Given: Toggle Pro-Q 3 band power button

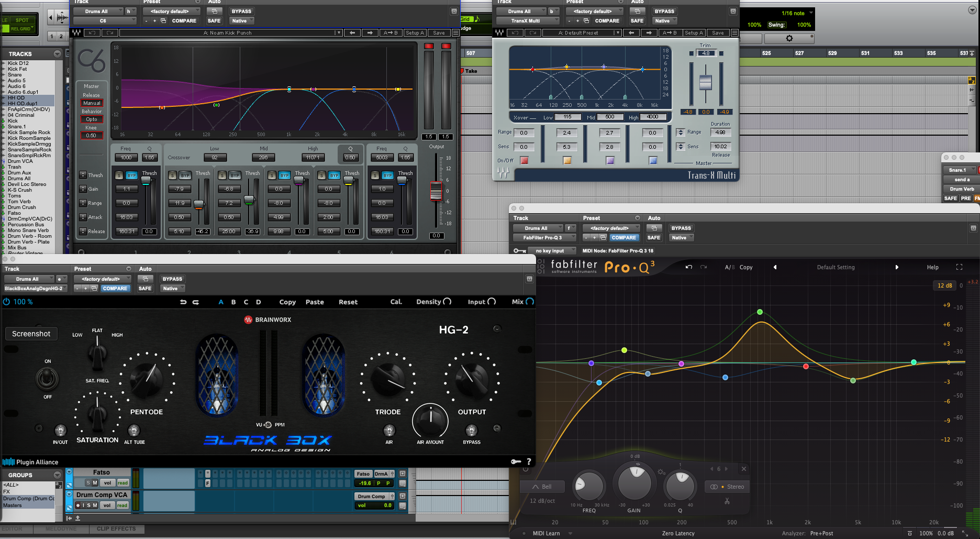Looking at the screenshot, I should [x=526, y=469].
